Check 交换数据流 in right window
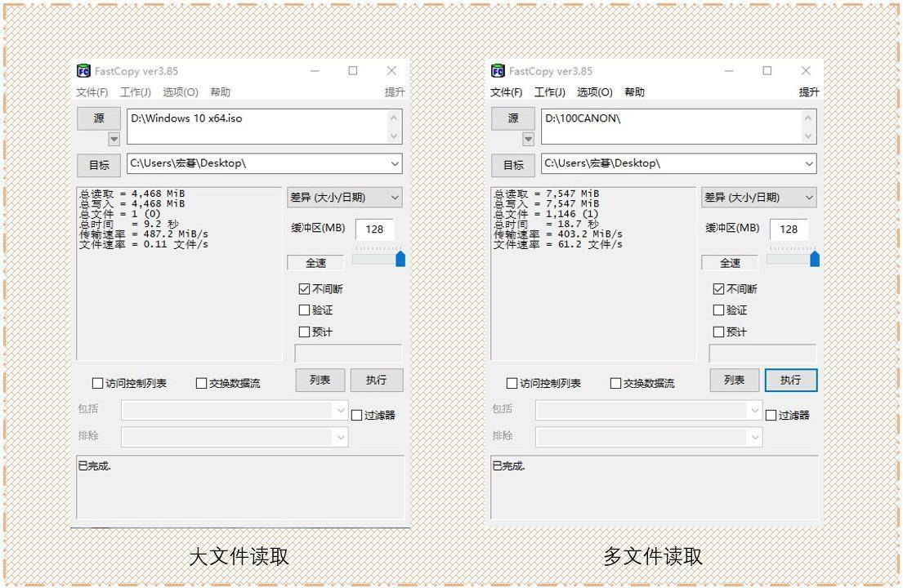Screen dimensions: 903x588 [x=615, y=382]
